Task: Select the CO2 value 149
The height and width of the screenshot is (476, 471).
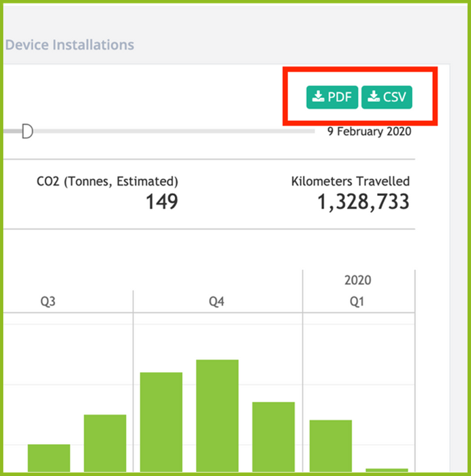Action: [162, 201]
